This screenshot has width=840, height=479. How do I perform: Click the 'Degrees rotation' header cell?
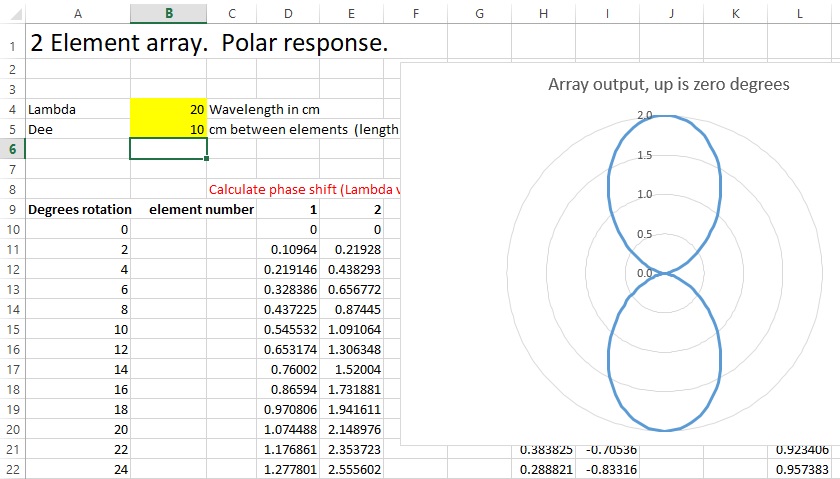click(80, 209)
